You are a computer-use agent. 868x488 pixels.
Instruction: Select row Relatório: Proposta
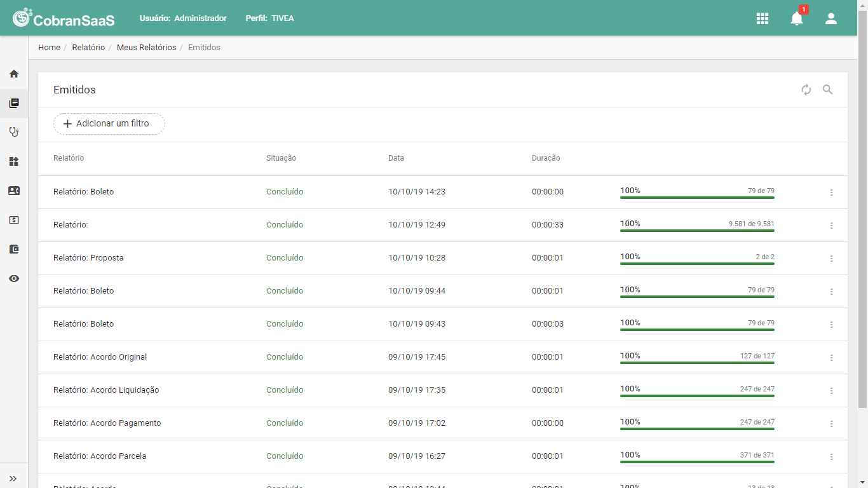pos(443,258)
